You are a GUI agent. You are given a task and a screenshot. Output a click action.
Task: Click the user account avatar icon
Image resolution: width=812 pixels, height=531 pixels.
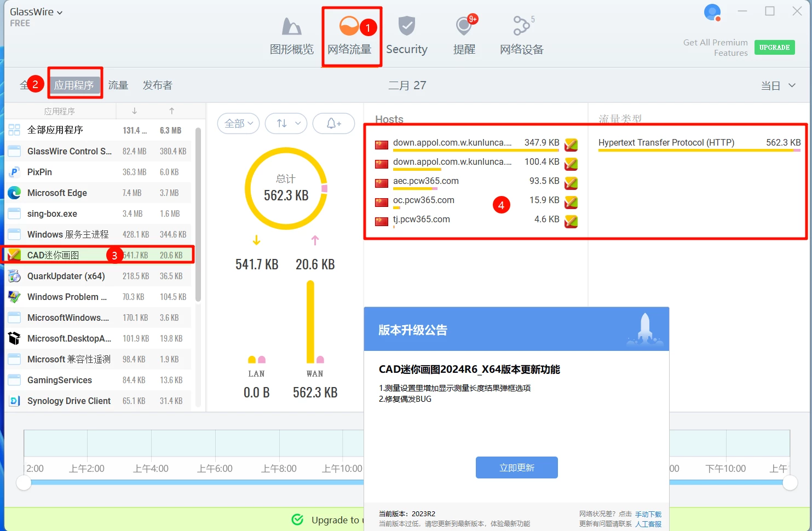pos(712,12)
